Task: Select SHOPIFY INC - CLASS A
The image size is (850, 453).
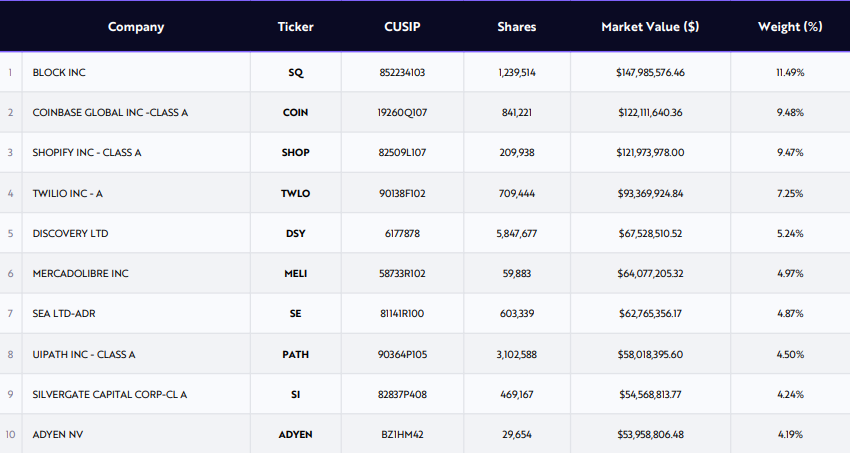Action: click(87, 153)
